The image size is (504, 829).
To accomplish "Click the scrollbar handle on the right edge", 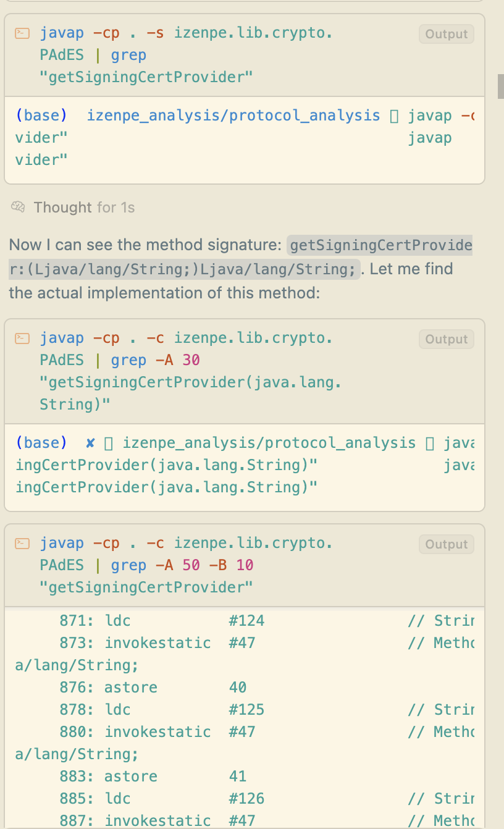I will [x=500, y=88].
